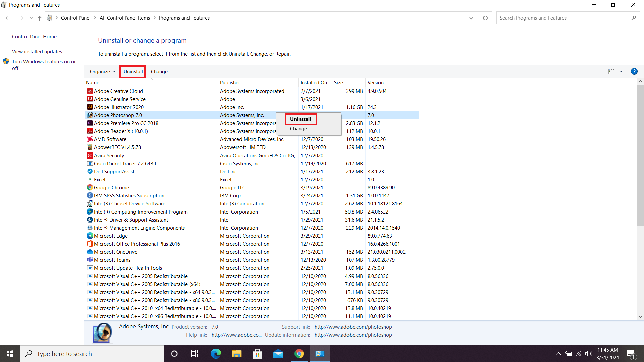Click Uninstall in the context menu
Screen dimensions: 644x362
[x=300, y=119]
